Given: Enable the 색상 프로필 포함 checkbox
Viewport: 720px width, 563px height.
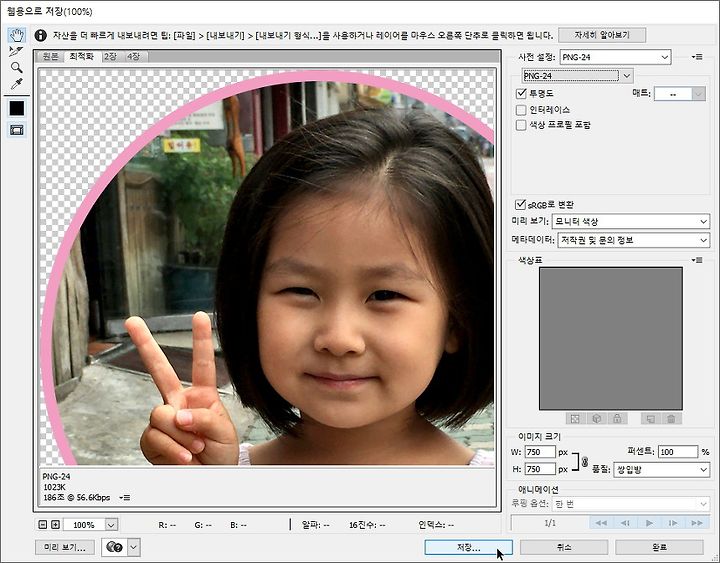Looking at the screenshot, I should [521, 125].
